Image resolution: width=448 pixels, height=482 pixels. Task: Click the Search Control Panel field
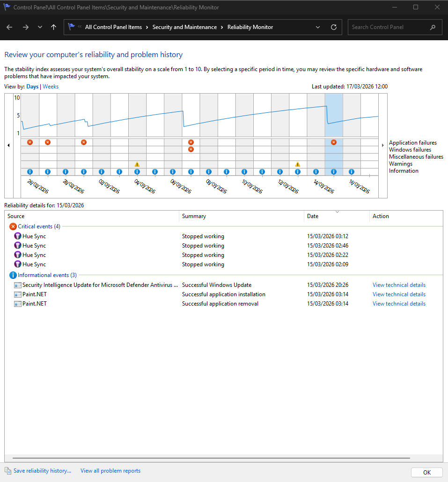coord(395,27)
